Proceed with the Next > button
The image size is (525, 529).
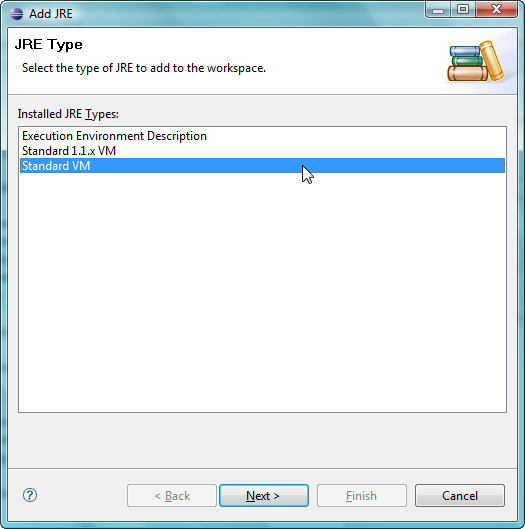point(264,496)
